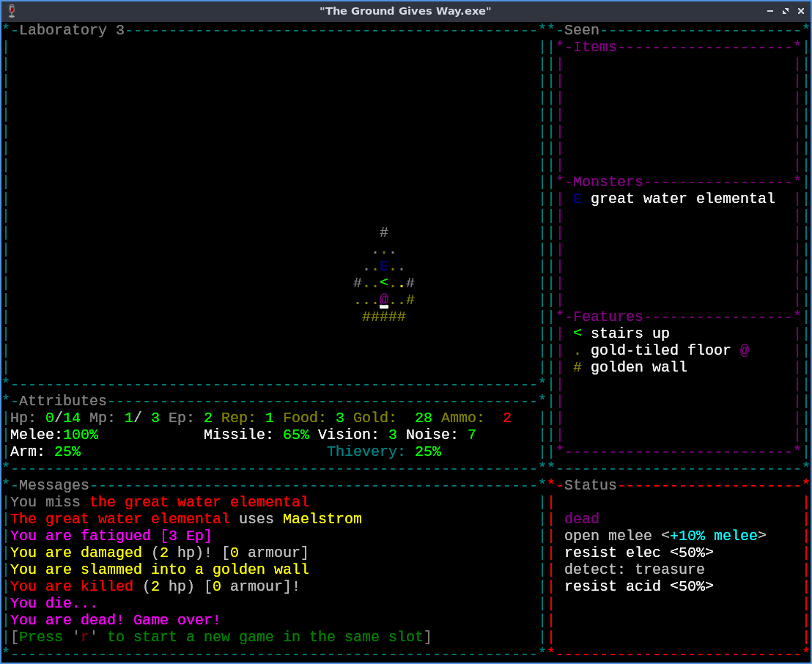812x664 pixels.
Task: Click the 'Melee:100%' attribute
Action: tap(54, 434)
